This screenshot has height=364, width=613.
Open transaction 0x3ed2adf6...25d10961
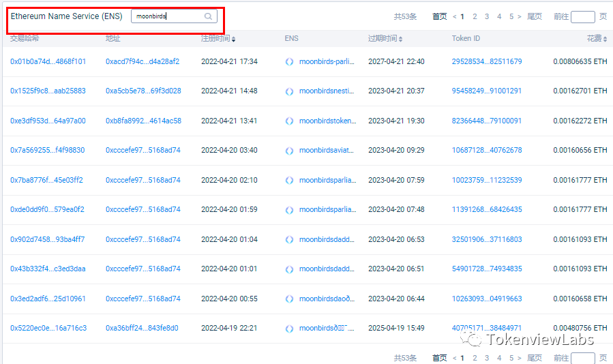click(x=48, y=299)
